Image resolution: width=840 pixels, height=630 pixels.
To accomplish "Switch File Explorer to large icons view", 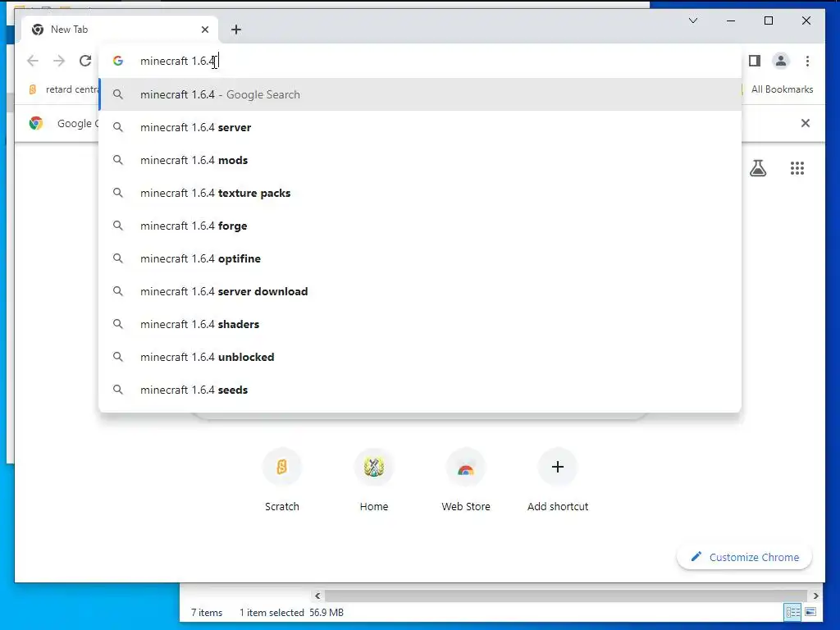I will [x=810, y=612].
